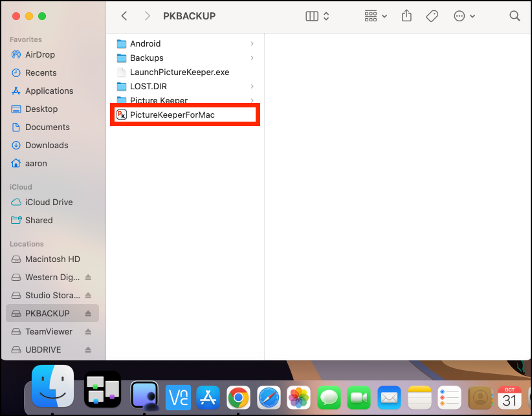Open the view switcher up-down arrows
This screenshot has width=532, height=416.
[326, 16]
